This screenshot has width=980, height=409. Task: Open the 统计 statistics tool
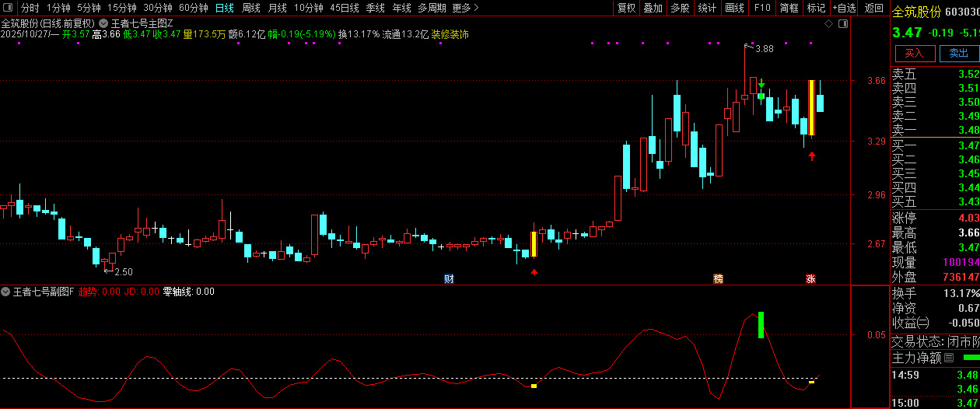[707, 8]
